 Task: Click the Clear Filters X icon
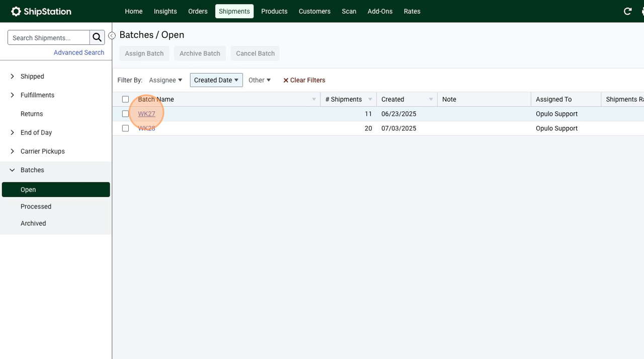[286, 81]
